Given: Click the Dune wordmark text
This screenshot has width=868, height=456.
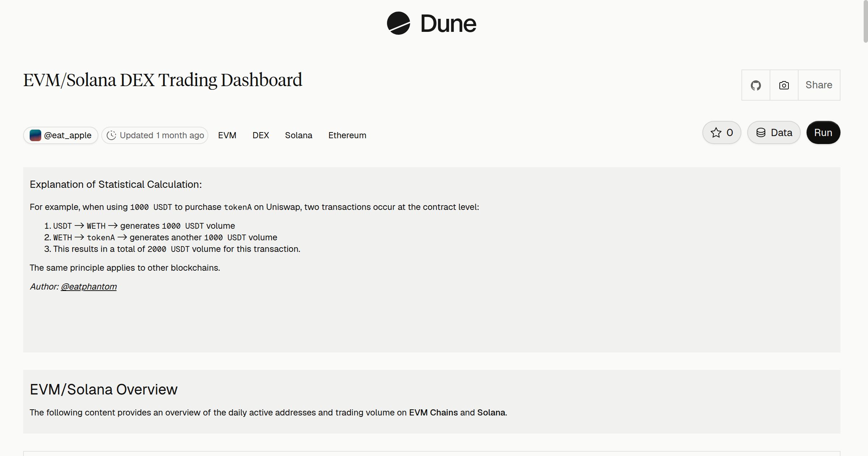Looking at the screenshot, I should pyautogui.click(x=448, y=24).
